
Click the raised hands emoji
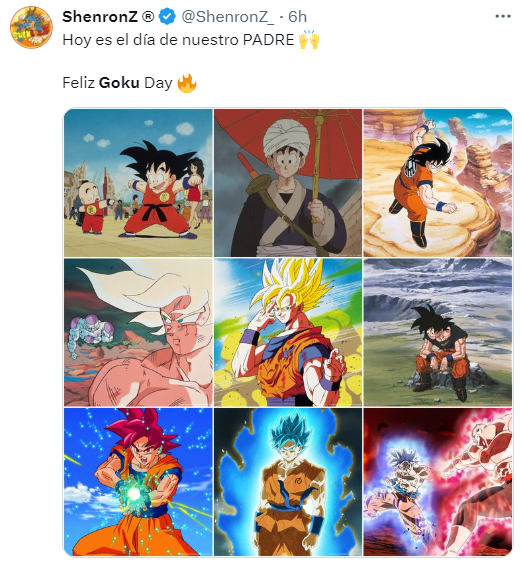point(309,40)
